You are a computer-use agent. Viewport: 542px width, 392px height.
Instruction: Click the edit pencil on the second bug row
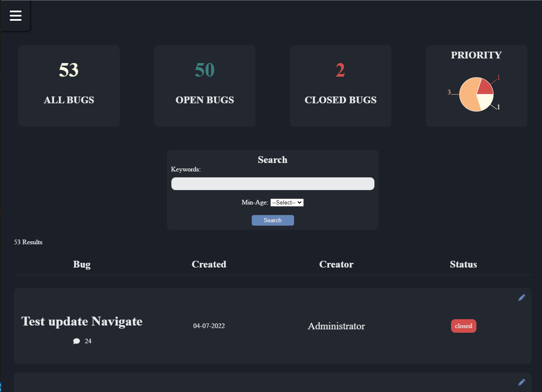tap(521, 382)
